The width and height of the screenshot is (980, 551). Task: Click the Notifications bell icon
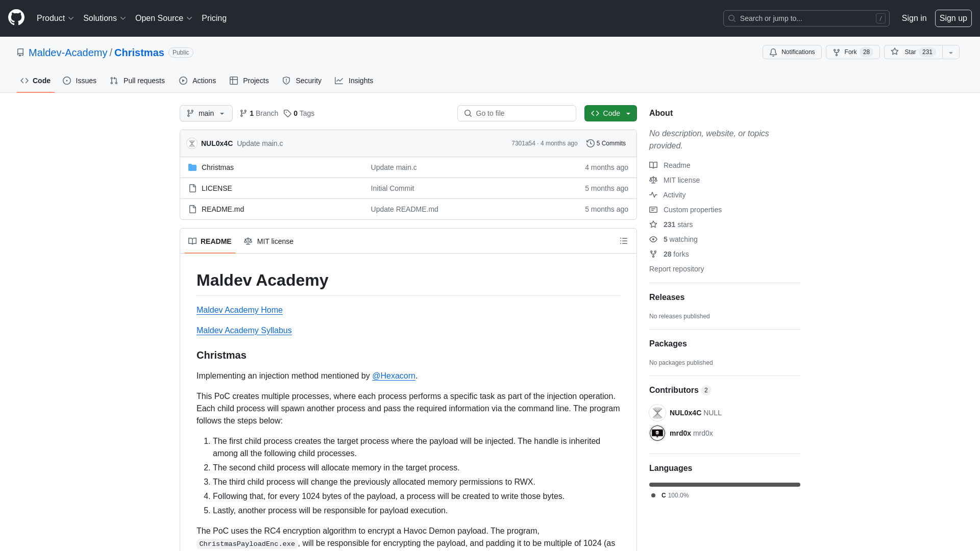773,52
